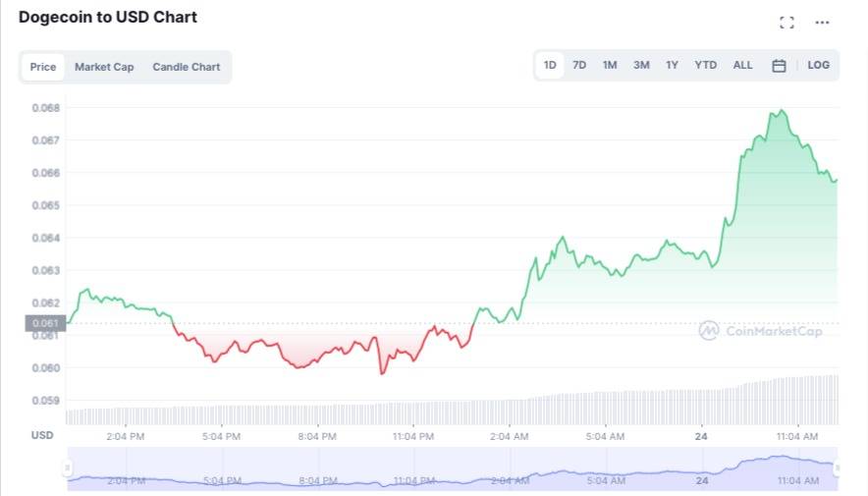Choose the 3M time range
Viewport: 868px width, 496px height.
[641, 66]
